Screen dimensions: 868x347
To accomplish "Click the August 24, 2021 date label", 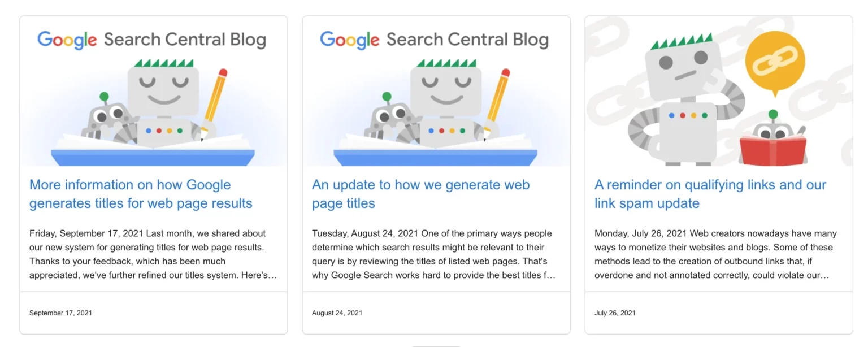I will pyautogui.click(x=337, y=313).
